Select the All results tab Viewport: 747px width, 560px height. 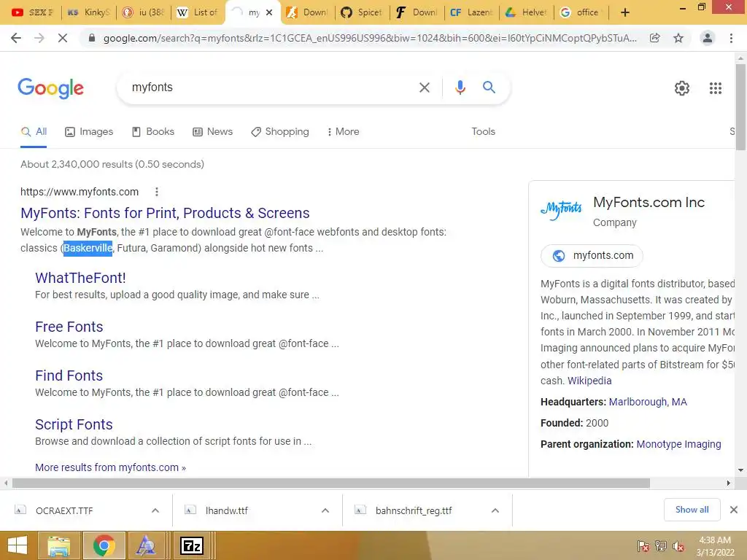coord(34,132)
